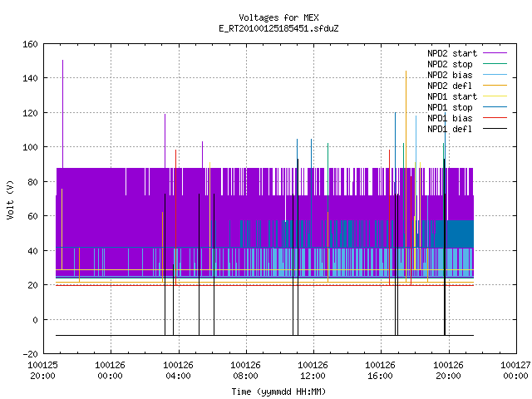Image resolution: width=532 pixels, height=399 pixels.
Task: Click the y-axis tick value "40"
Action: click(x=33, y=251)
